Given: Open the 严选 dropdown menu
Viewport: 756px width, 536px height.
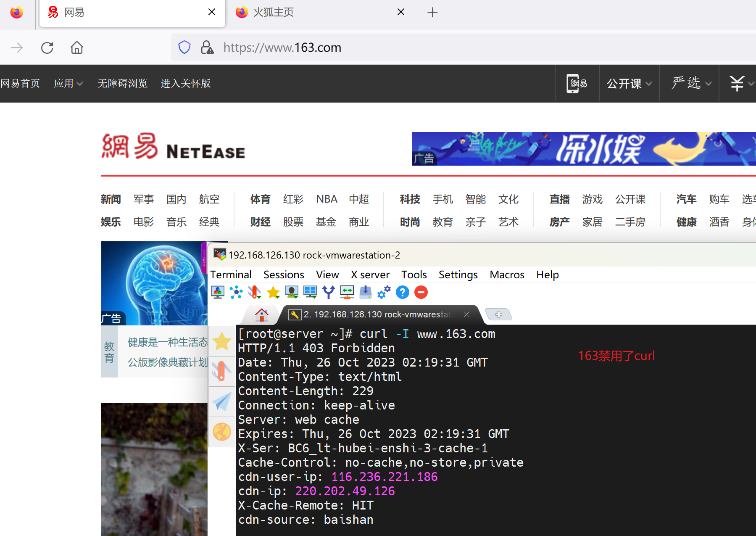Looking at the screenshot, I should coord(691,84).
